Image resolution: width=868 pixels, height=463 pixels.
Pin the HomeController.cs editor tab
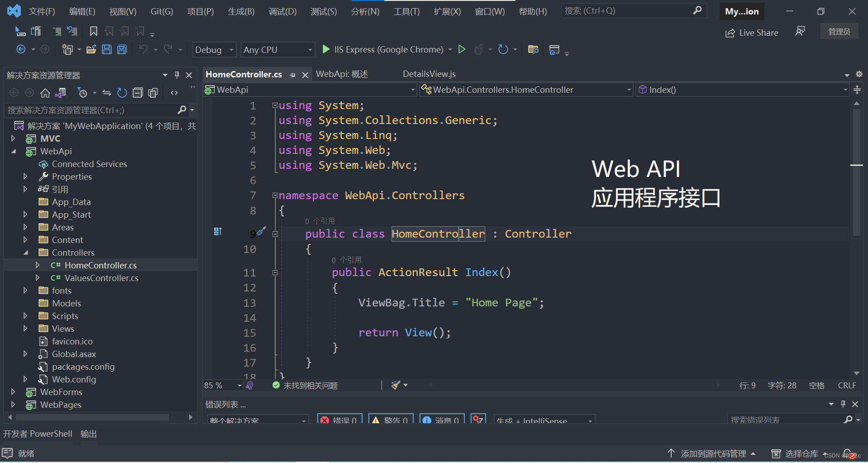(292, 74)
